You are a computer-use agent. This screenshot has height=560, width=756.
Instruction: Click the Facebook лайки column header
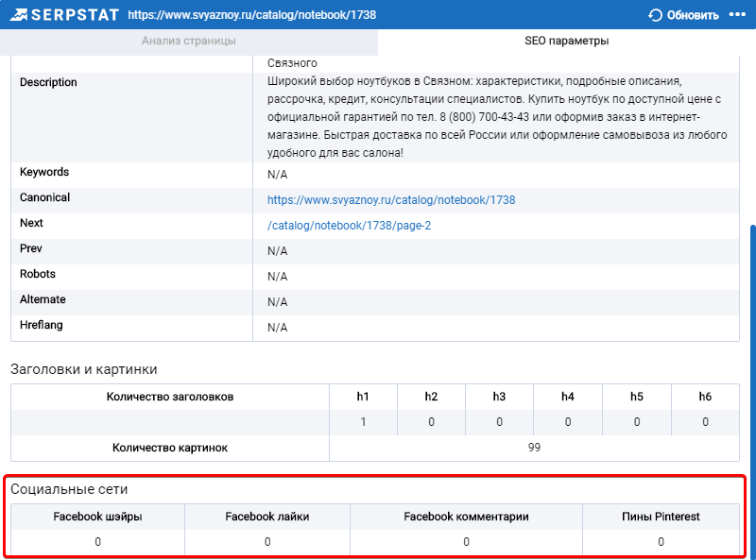[x=267, y=518]
